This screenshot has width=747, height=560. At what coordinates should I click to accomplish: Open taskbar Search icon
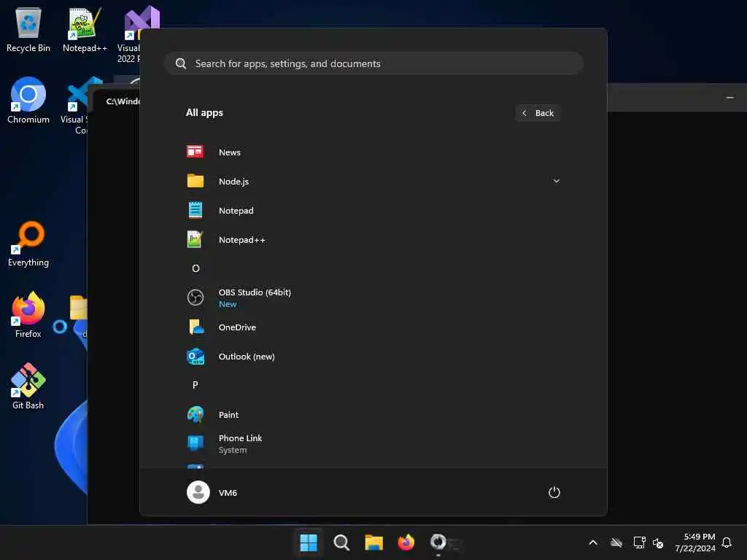click(x=341, y=542)
